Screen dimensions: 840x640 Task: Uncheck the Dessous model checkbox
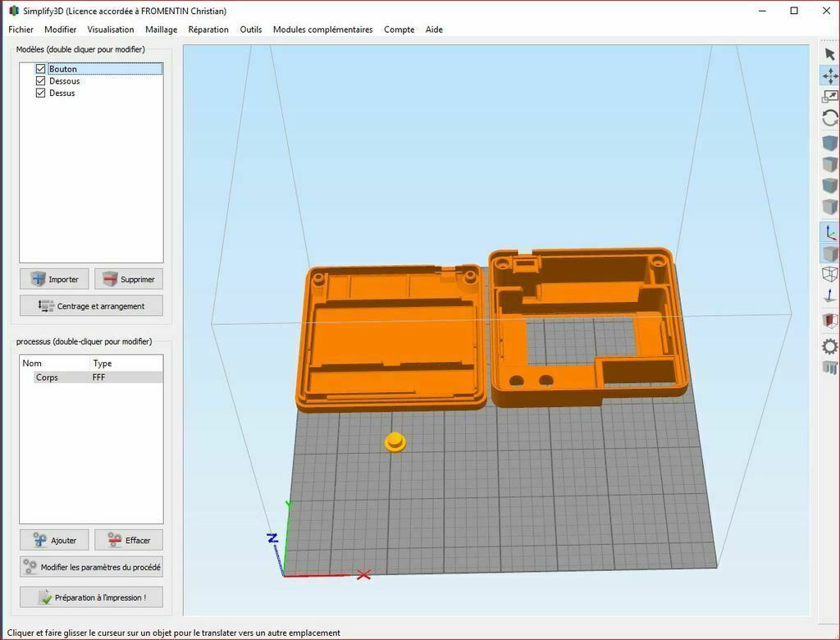click(40, 80)
